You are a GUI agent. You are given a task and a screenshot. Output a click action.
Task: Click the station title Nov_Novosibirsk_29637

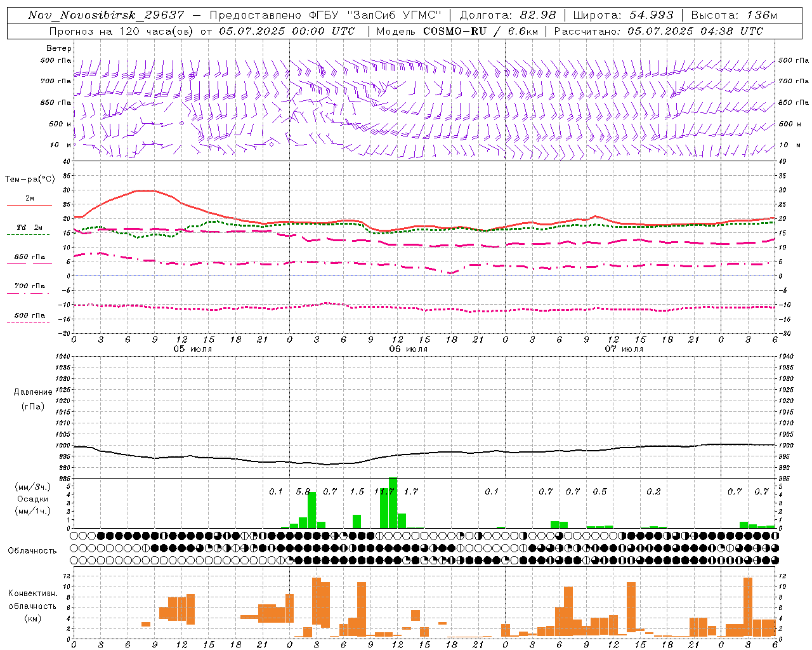(107, 15)
